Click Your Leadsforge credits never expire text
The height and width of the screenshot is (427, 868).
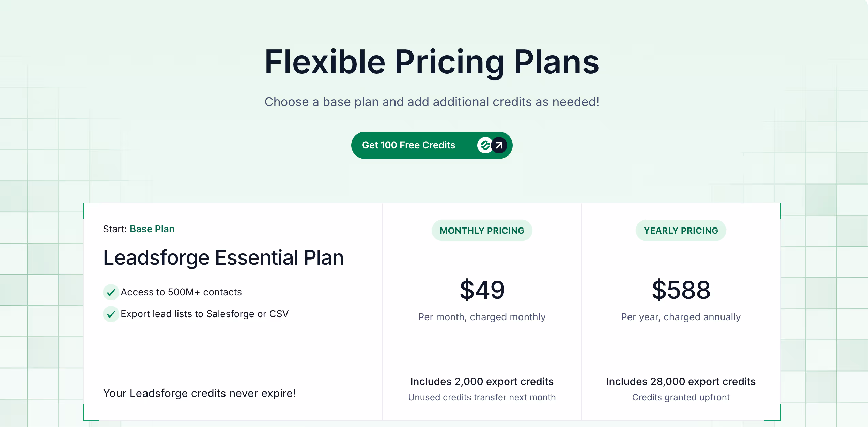tap(199, 393)
